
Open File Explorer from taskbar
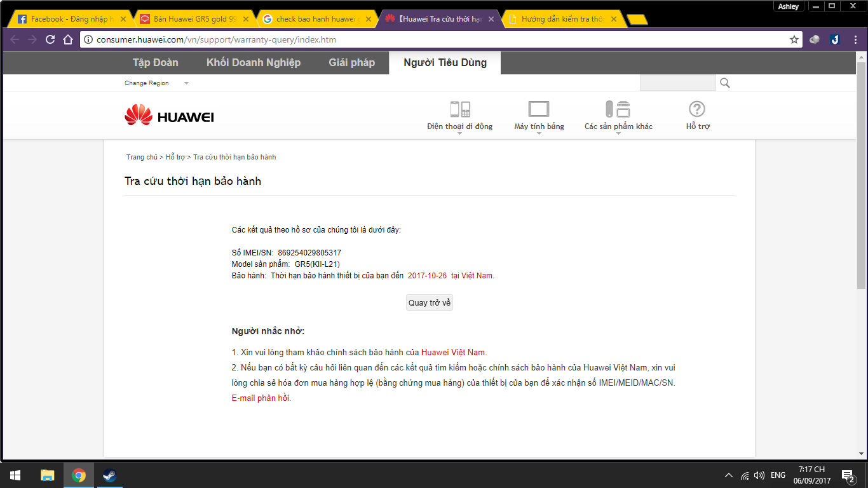click(47, 475)
